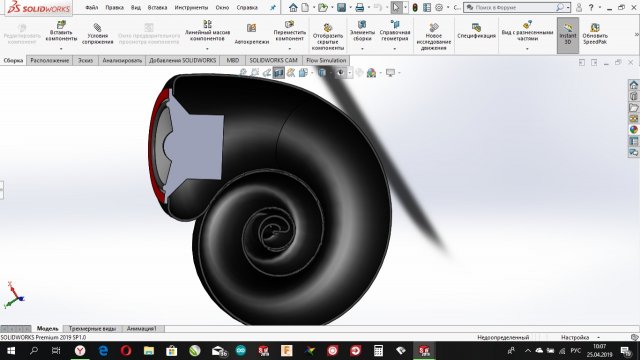Choose Переместить компонент tool
This screenshot has height=360, width=640.
click(289, 31)
